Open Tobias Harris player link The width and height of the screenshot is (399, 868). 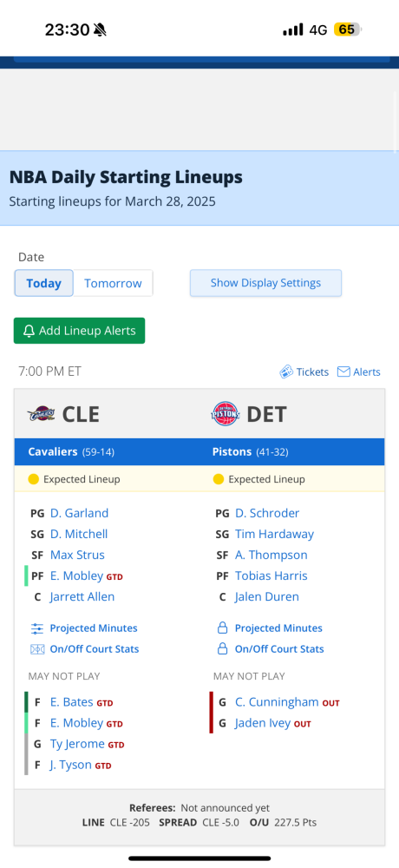271,575
